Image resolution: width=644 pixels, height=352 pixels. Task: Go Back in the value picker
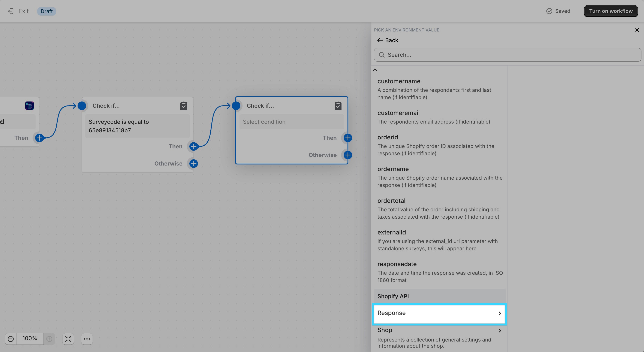(388, 40)
